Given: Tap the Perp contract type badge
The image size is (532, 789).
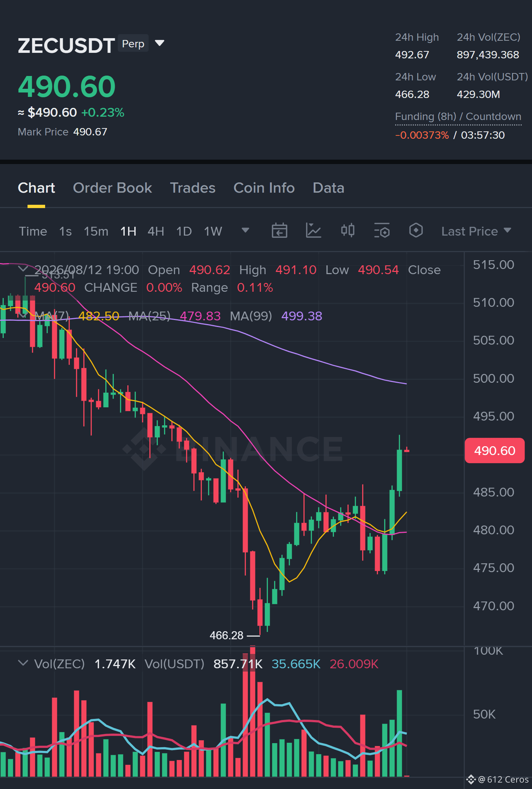Looking at the screenshot, I should point(133,44).
